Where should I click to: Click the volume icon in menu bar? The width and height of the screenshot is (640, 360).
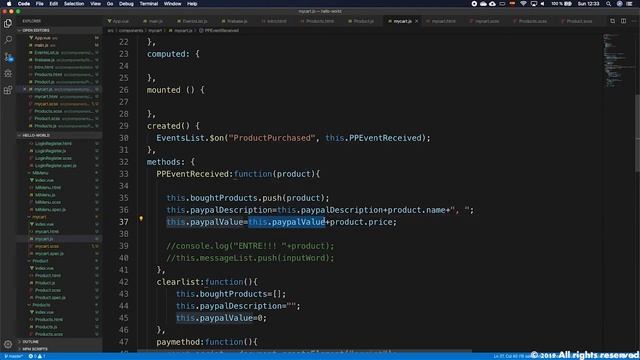pos(542,4)
